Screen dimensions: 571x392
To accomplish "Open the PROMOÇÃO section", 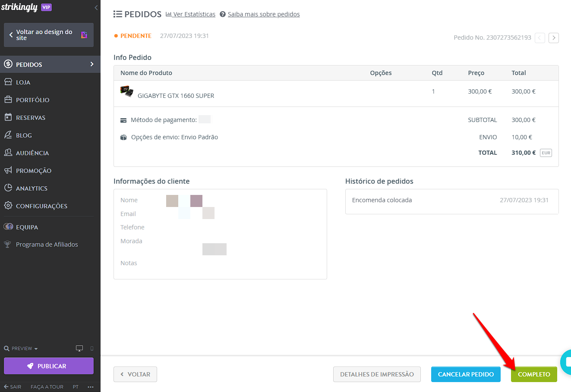I will [x=50, y=170].
